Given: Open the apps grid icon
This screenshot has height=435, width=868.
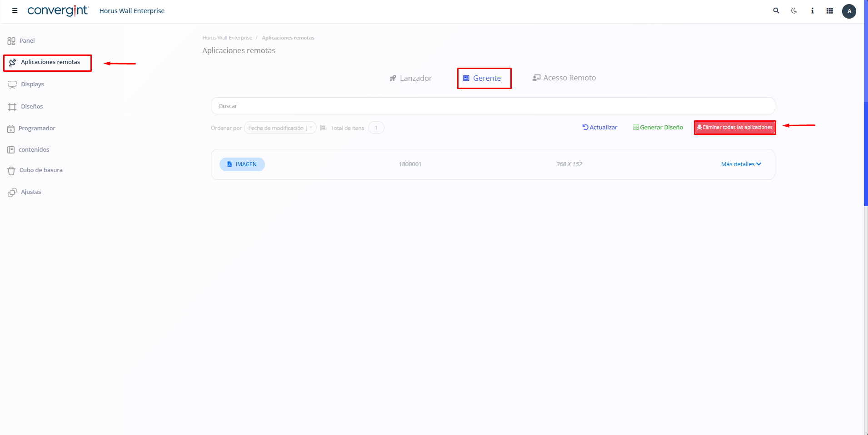Looking at the screenshot, I should 830,11.
